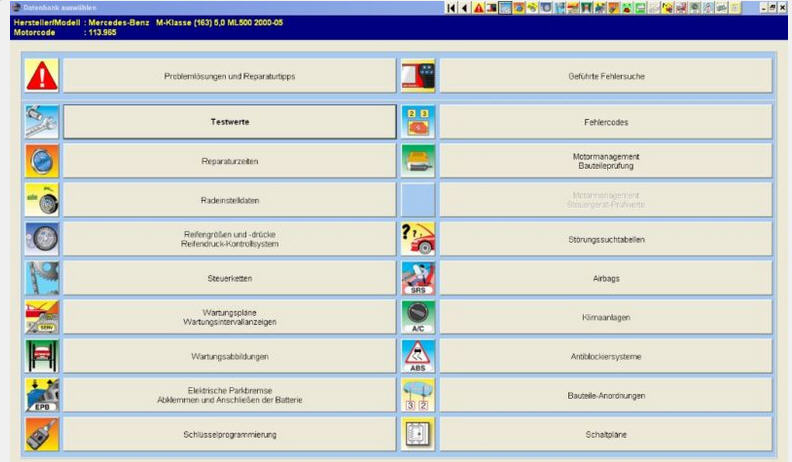Open Geführte Fehlersuche
Viewport: 792px width, 462px height.
[x=606, y=76]
